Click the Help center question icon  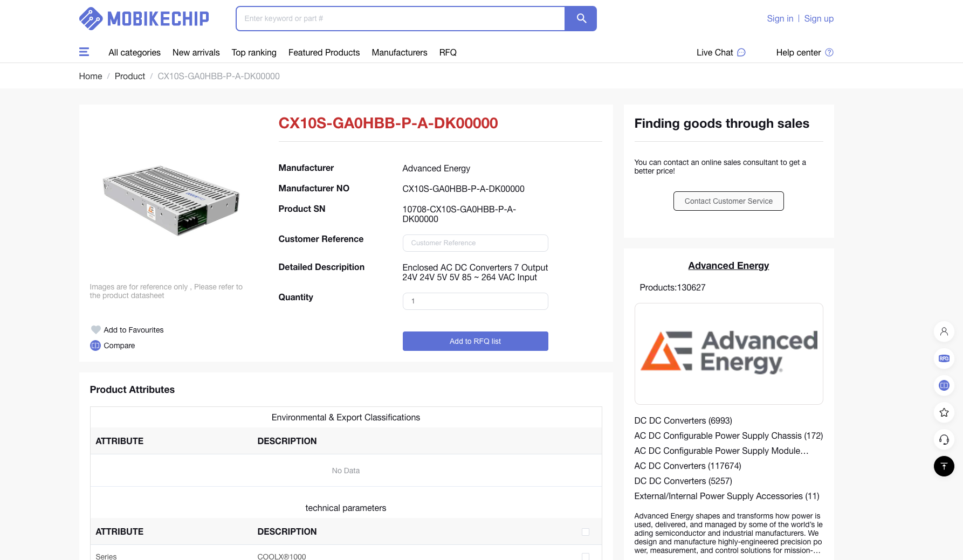(829, 52)
